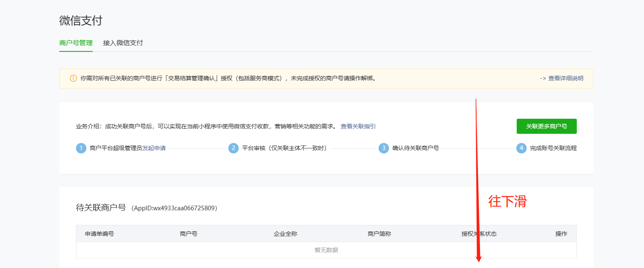Image resolution: width=644 pixels, height=268 pixels.
Task: Click the 完成账号关联流程 step label
Action: [553, 148]
